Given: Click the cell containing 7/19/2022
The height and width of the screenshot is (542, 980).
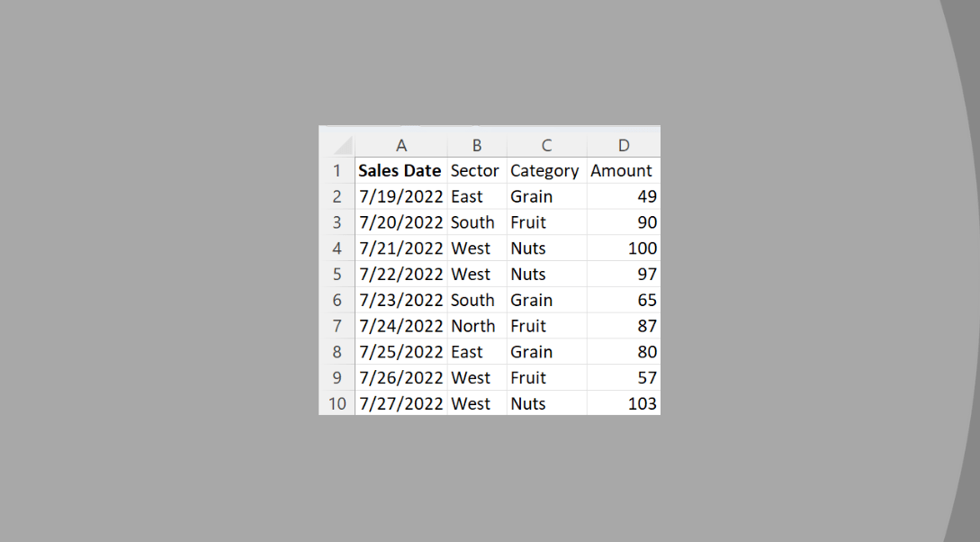Looking at the screenshot, I should coord(400,196).
